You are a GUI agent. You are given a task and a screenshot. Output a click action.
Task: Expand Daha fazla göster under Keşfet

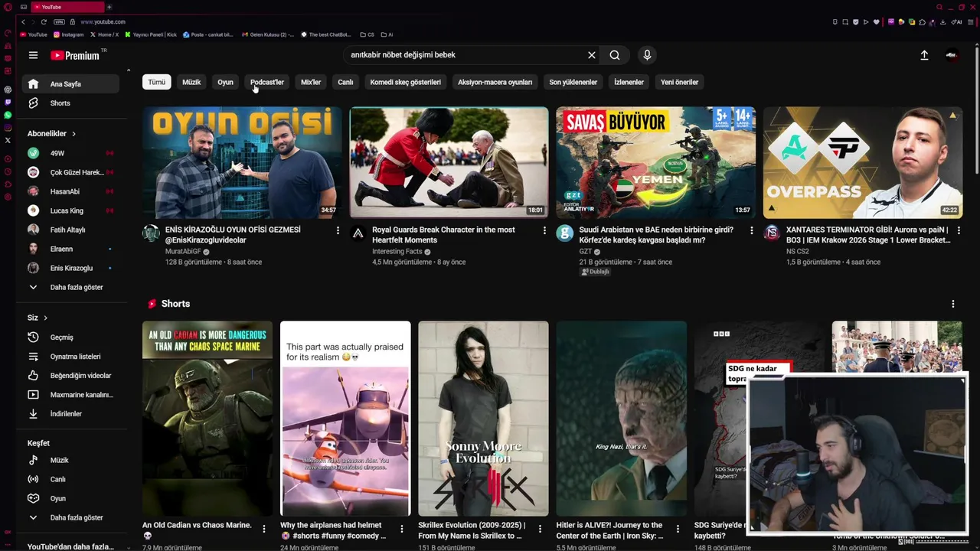[x=69, y=518]
